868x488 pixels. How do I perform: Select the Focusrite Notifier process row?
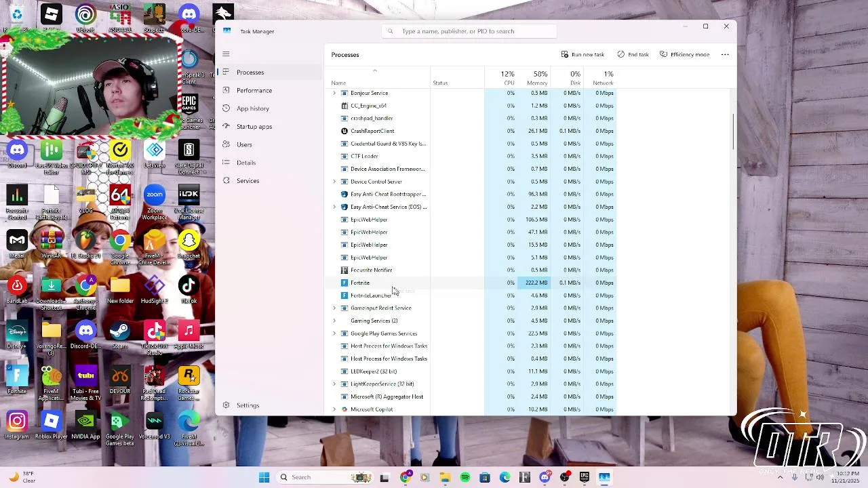471,270
